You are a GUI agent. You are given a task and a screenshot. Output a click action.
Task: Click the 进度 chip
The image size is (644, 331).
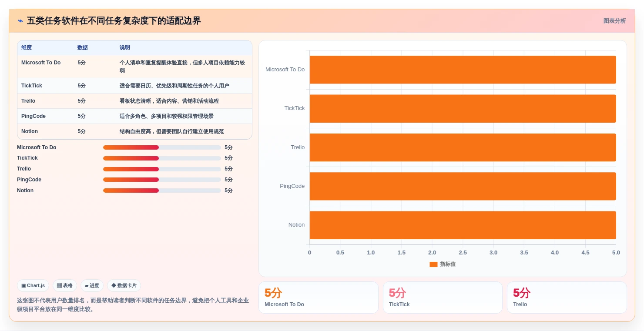pyautogui.click(x=92, y=286)
